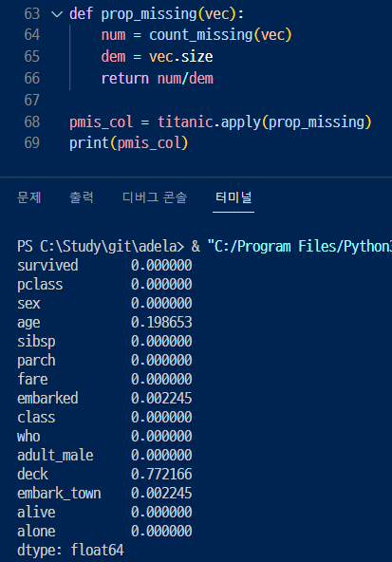
Task: Click line number 64 in gutter
Action: 32,35
